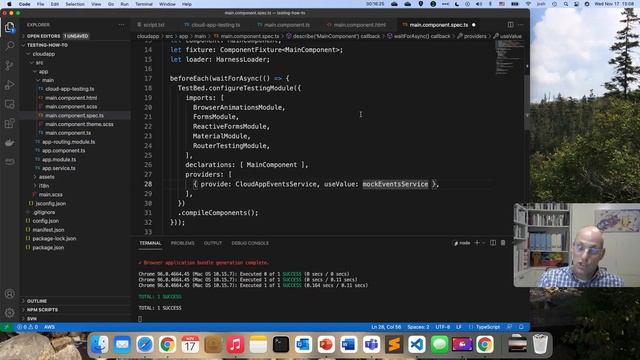The image size is (640, 360).
Task: Open the Source Control view
Action: (9, 65)
